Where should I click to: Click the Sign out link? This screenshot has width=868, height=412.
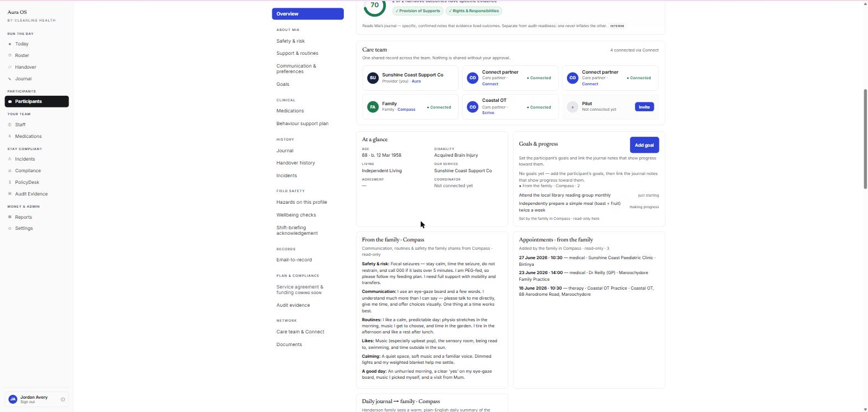(x=28, y=402)
